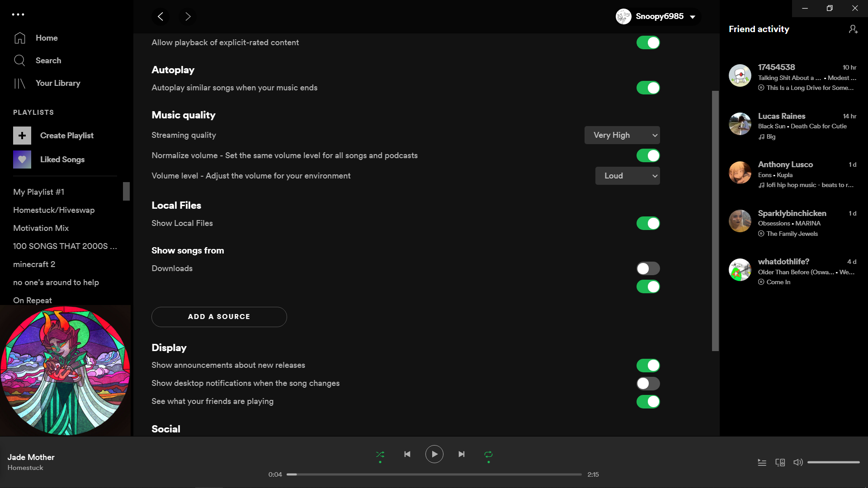Click the ADD A SOURCE button
Image resolution: width=868 pixels, height=488 pixels.
[219, 316]
